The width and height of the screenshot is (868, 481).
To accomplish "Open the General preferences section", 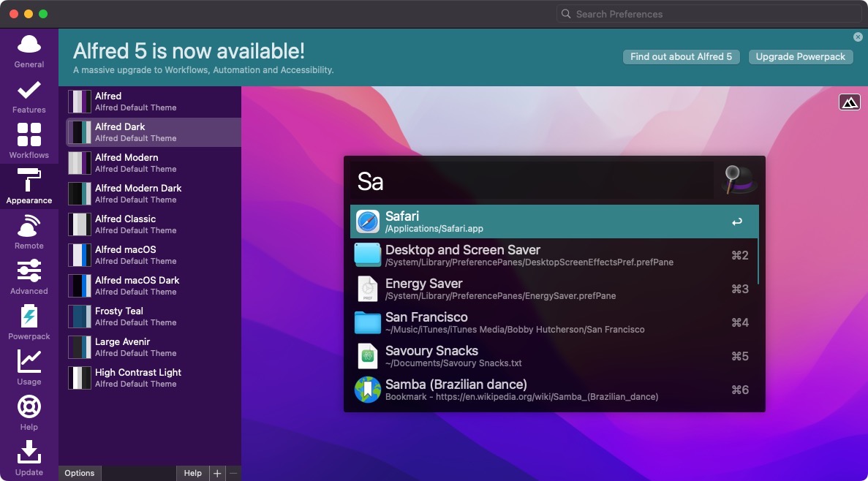I will pos(29,51).
